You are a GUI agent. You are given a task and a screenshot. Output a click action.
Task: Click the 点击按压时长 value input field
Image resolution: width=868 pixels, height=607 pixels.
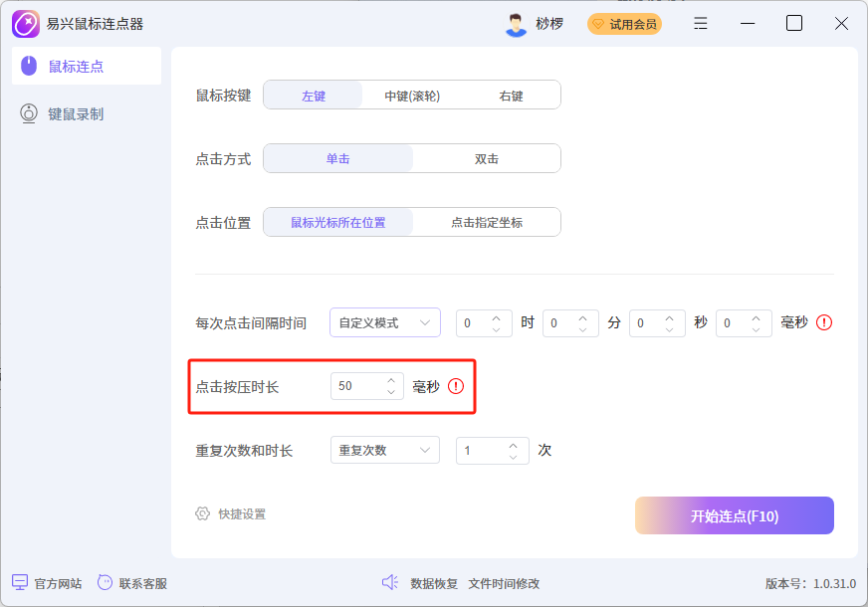358,387
